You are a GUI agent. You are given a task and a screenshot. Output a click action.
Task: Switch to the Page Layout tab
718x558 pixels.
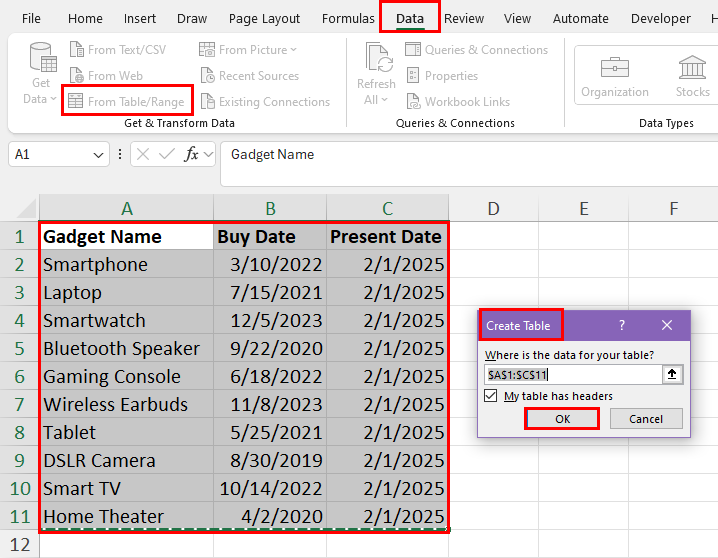tap(264, 18)
